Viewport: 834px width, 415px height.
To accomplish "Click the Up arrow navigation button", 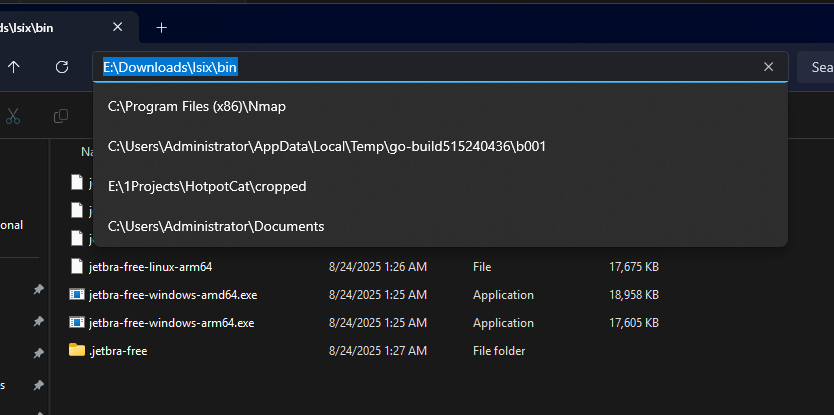I will point(14,67).
